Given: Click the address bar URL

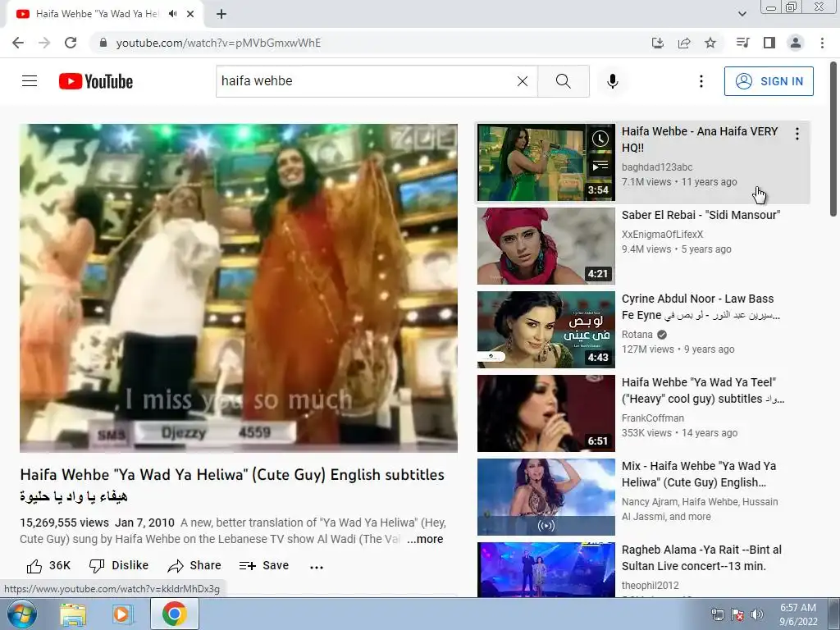Looking at the screenshot, I should [218, 43].
